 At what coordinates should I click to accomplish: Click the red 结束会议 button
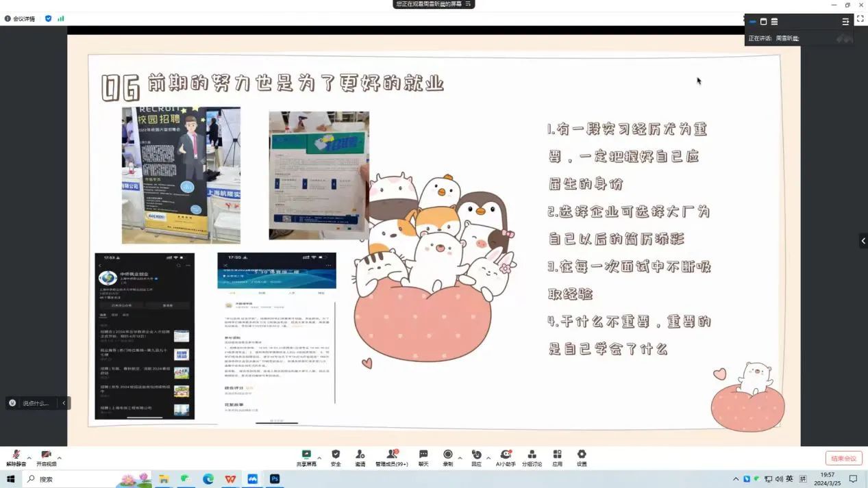point(843,459)
